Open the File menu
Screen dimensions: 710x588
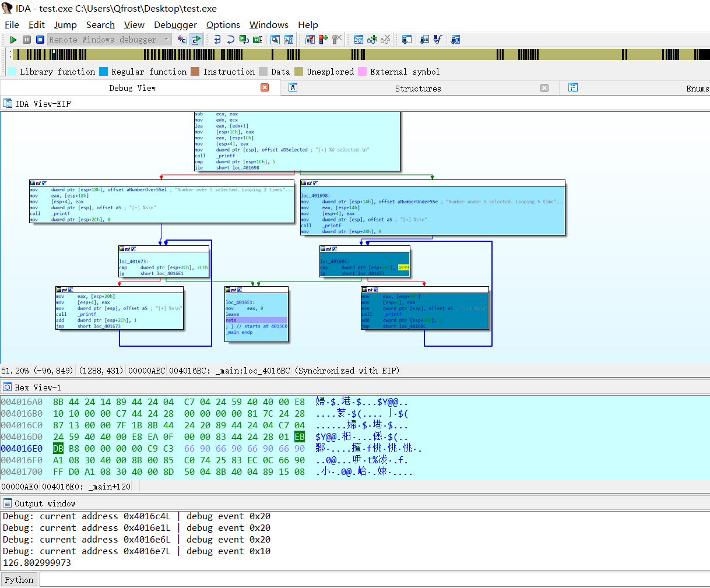coord(12,24)
